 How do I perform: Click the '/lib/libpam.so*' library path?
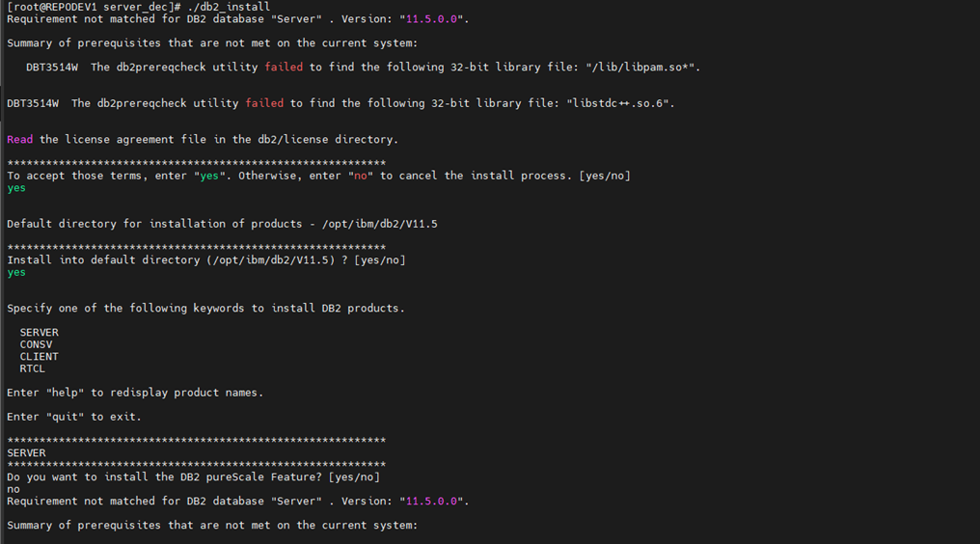640,68
